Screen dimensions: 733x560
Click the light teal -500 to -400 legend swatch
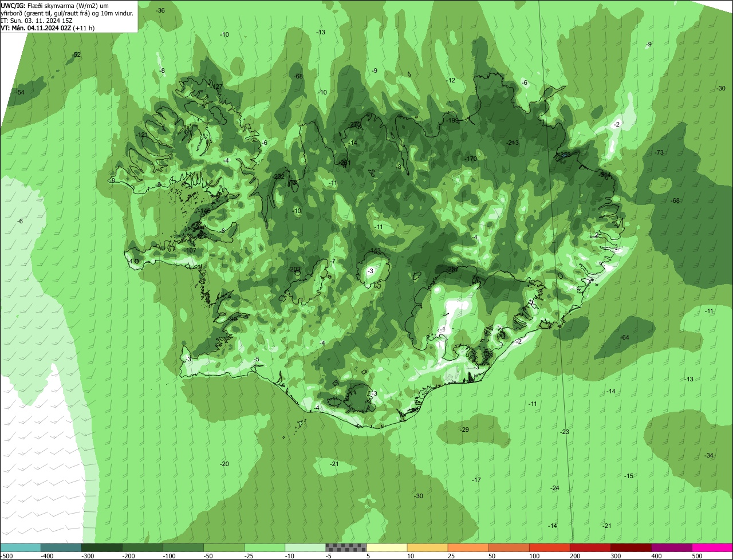[x=21, y=547]
